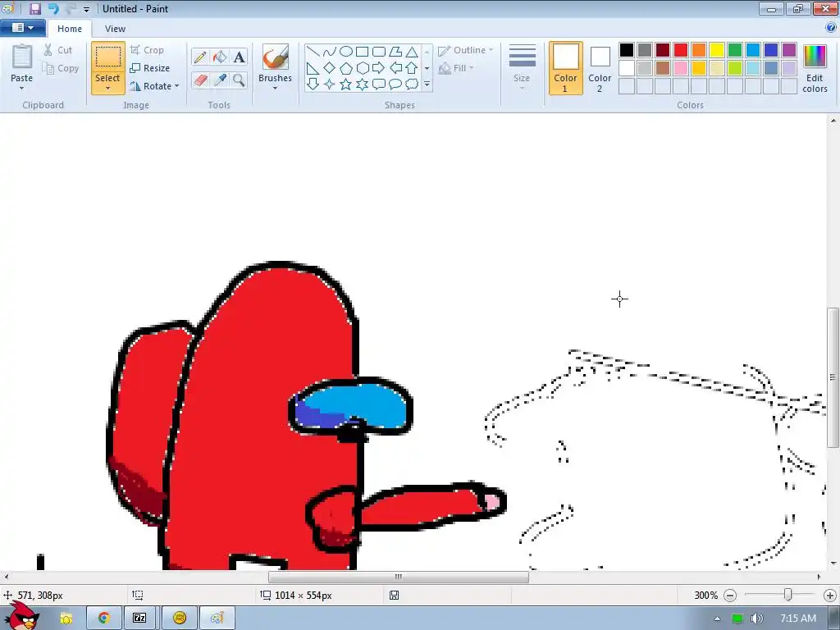Open the Paint file menu button

(22, 28)
